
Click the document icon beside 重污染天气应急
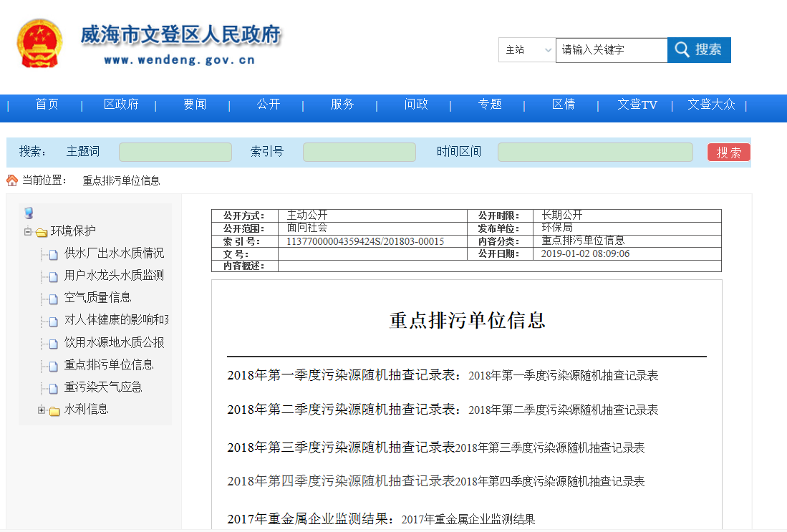pos(53,389)
